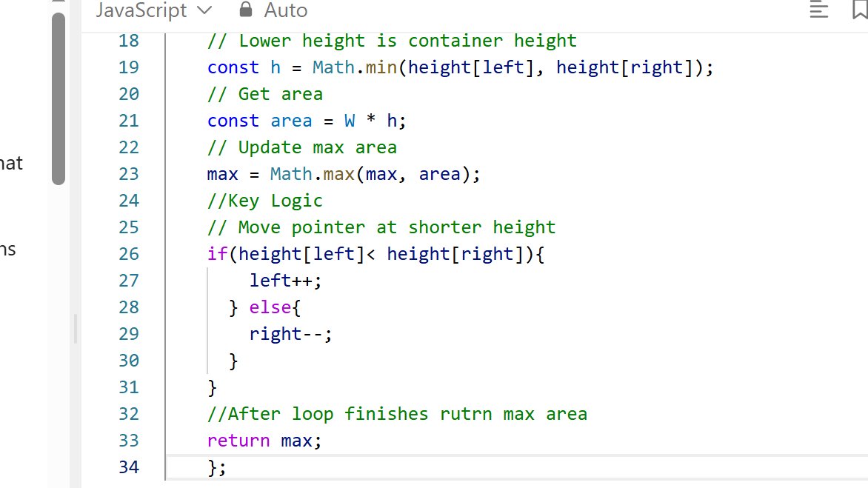Click line number 23

128,174
